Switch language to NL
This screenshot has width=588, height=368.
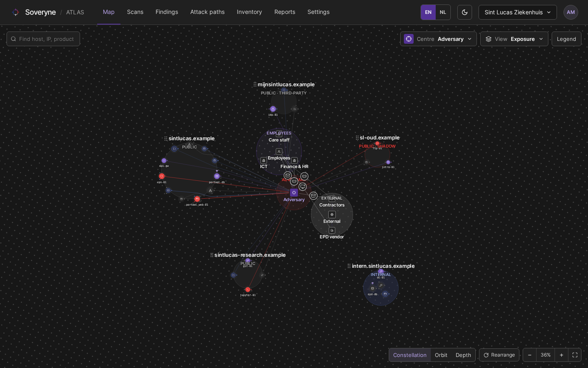(443, 12)
